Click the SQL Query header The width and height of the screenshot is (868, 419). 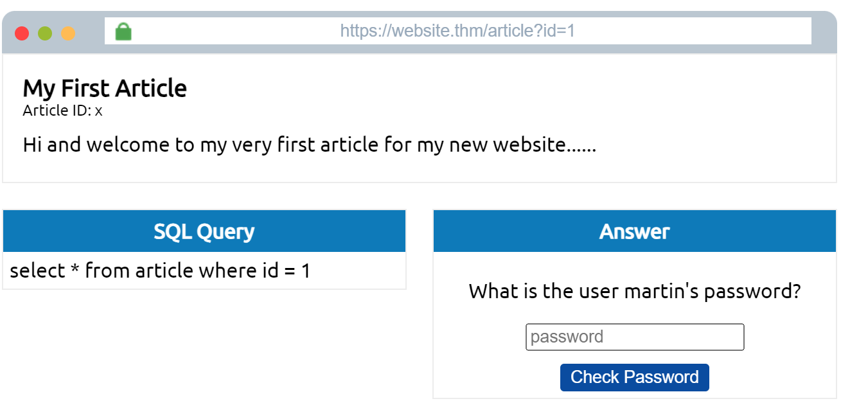pyautogui.click(x=204, y=231)
